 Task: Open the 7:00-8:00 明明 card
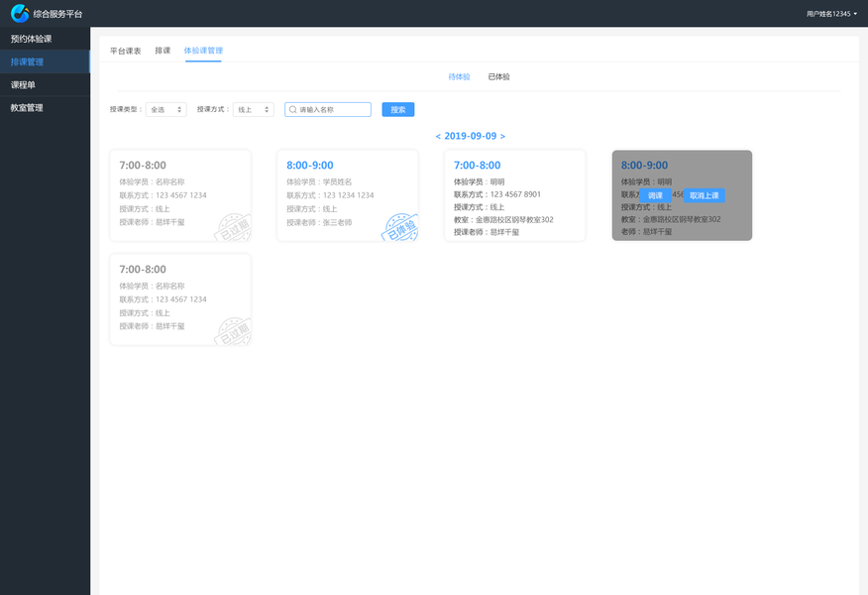coord(515,195)
